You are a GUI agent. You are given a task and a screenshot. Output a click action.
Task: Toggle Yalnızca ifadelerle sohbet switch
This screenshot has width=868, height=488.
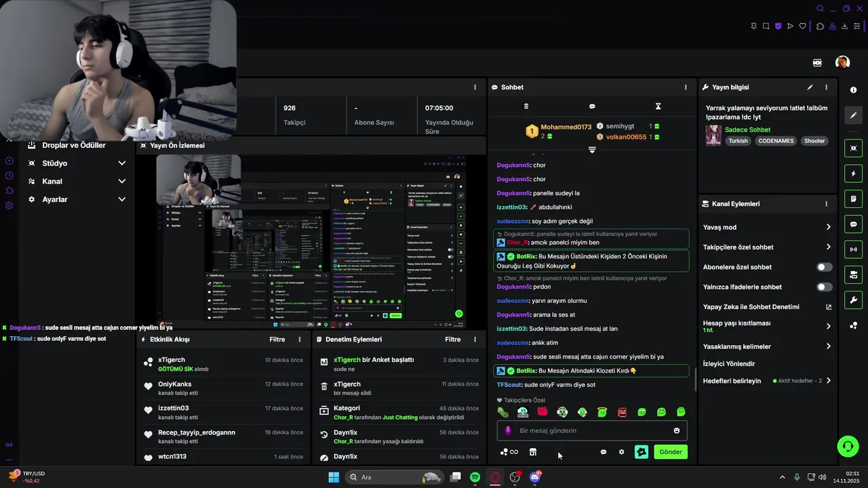pos(824,287)
